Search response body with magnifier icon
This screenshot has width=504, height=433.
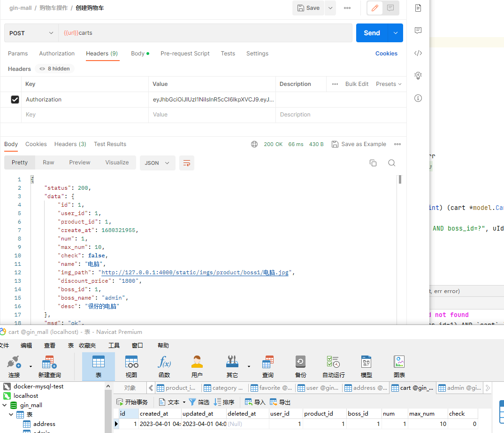click(391, 163)
